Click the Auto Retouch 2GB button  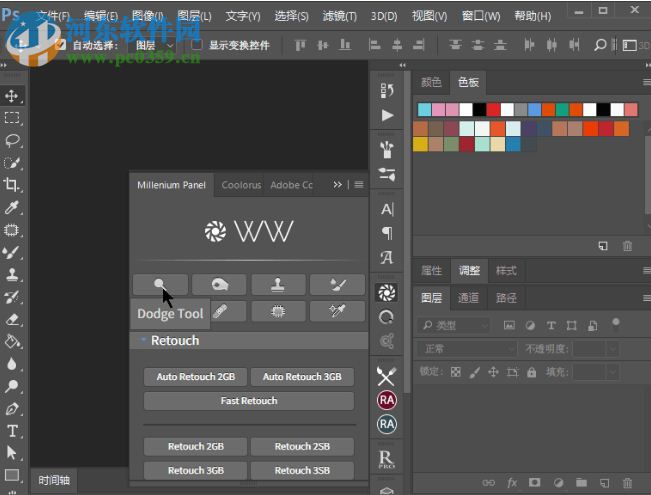(196, 377)
